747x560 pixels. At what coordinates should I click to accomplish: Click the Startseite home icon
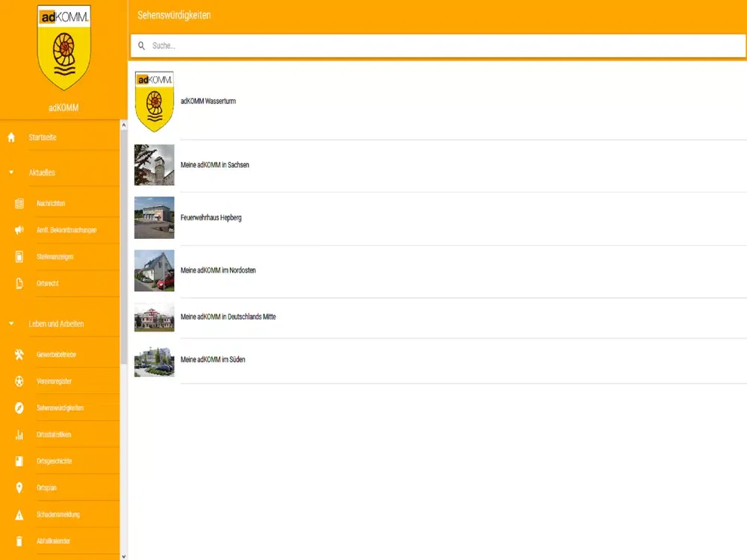click(11, 137)
